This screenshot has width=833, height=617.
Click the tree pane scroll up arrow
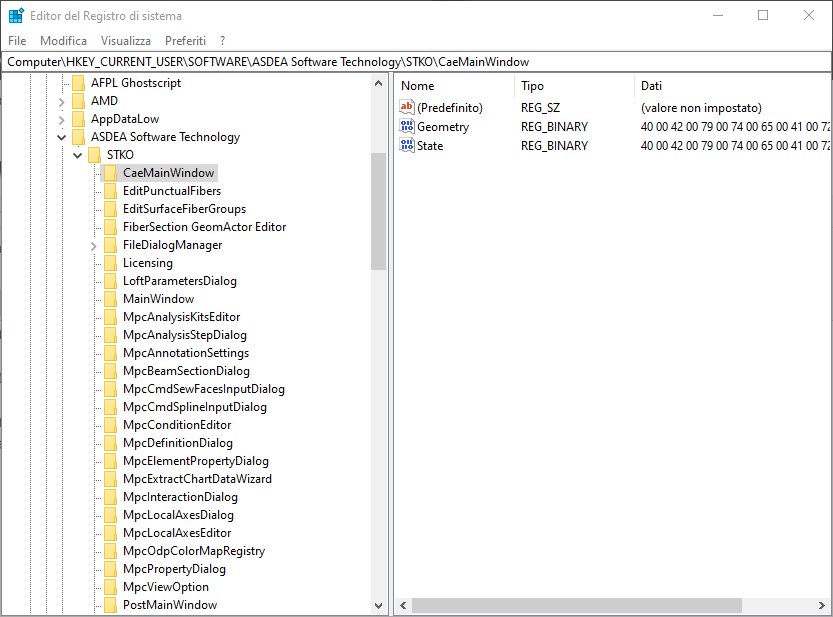point(378,83)
